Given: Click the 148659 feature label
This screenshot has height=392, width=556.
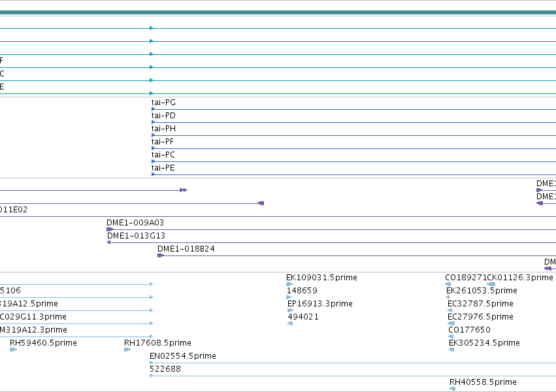Looking at the screenshot, I should 302,291.
